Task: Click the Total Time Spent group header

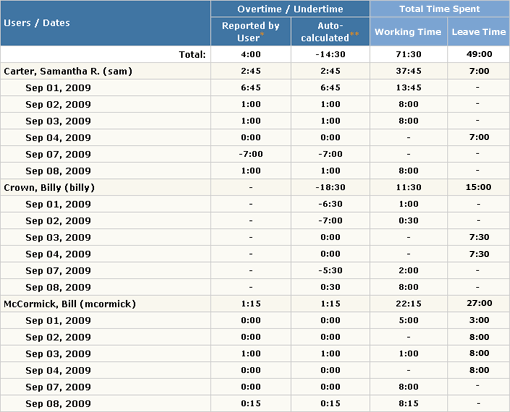Action: (440, 9)
